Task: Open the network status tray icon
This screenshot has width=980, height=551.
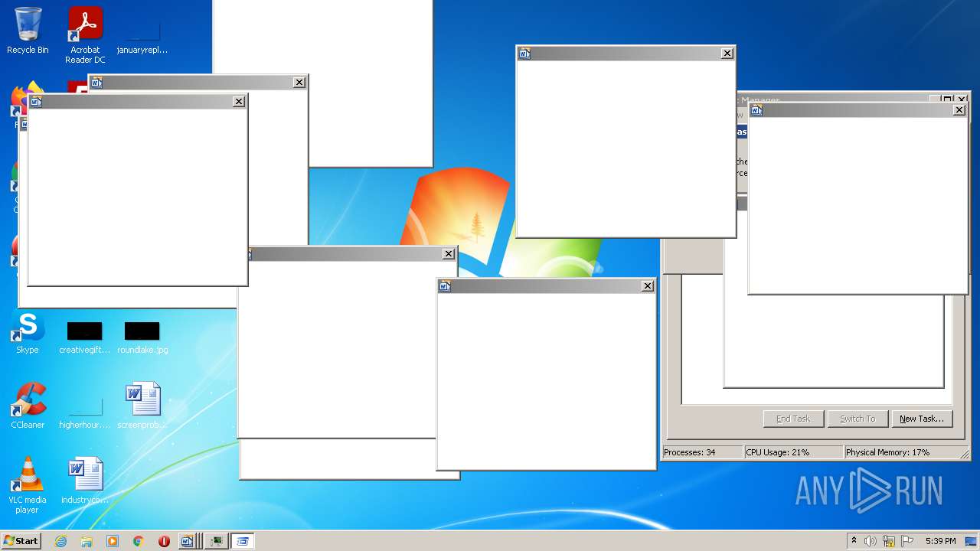Action: [x=889, y=541]
